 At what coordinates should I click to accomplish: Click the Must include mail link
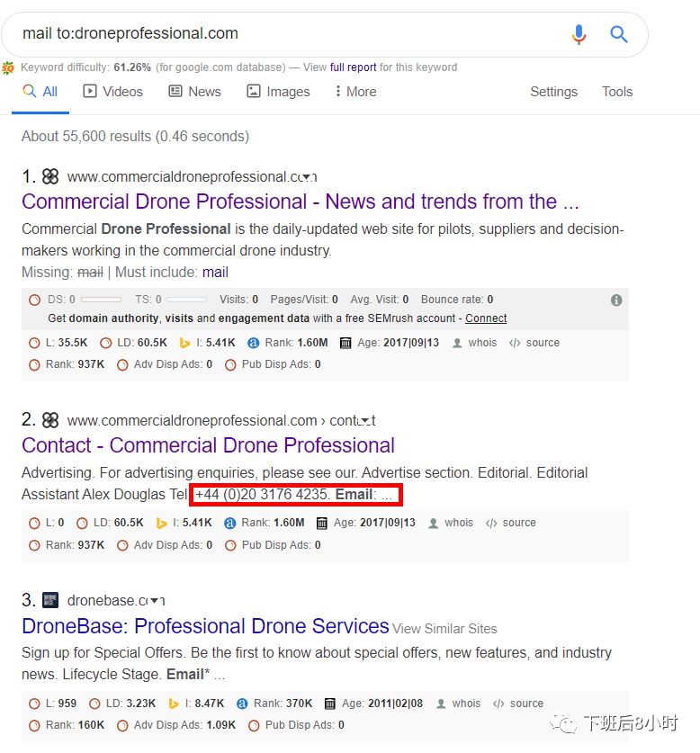tap(215, 273)
